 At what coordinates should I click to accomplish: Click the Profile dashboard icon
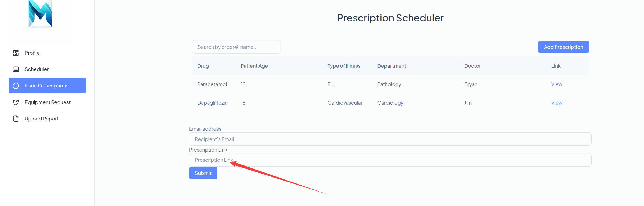coord(16,53)
